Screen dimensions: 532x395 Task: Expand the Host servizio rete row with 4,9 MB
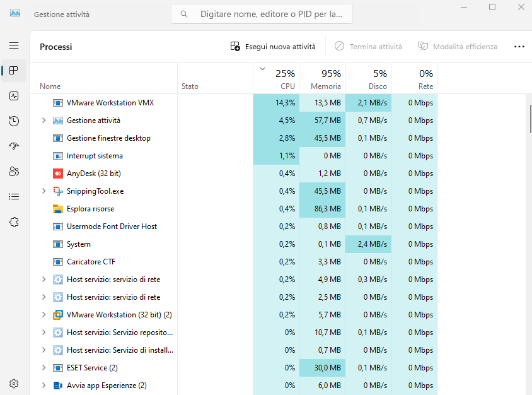coord(43,279)
